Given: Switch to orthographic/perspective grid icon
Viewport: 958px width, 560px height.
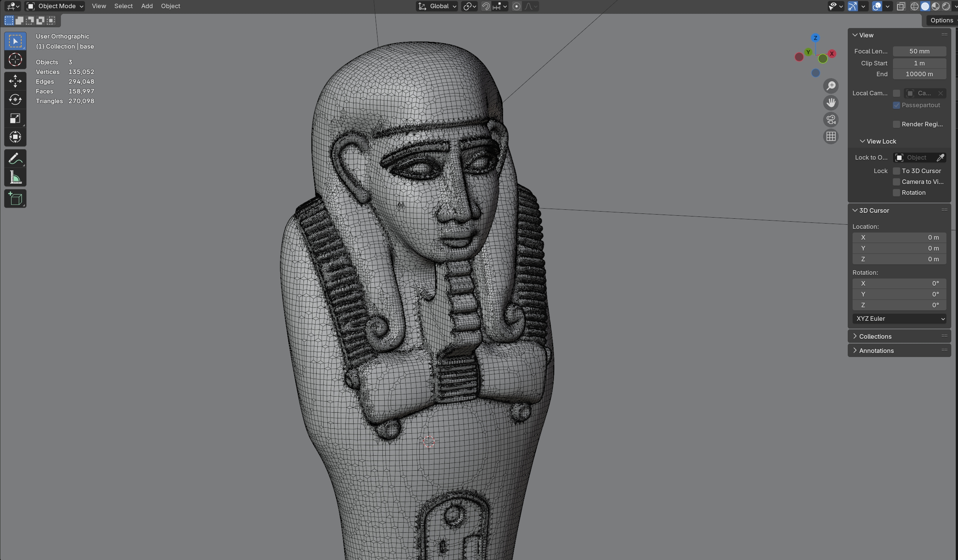Looking at the screenshot, I should click(x=831, y=136).
